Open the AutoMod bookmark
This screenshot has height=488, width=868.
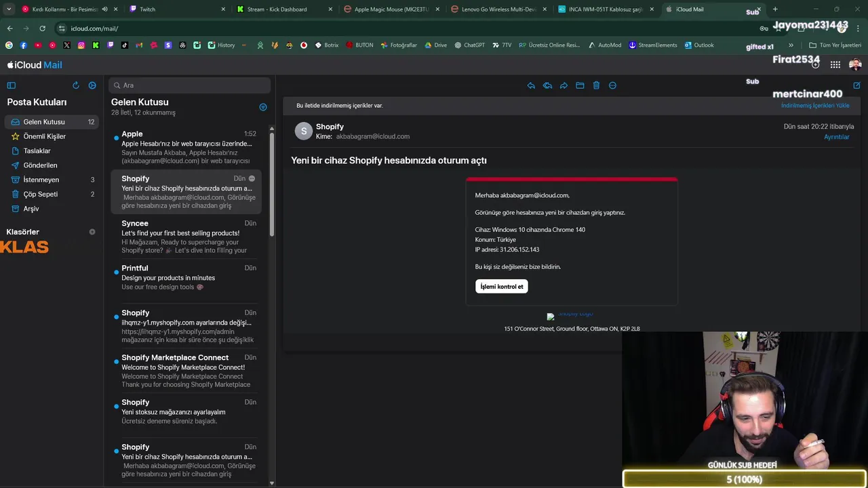(605, 45)
